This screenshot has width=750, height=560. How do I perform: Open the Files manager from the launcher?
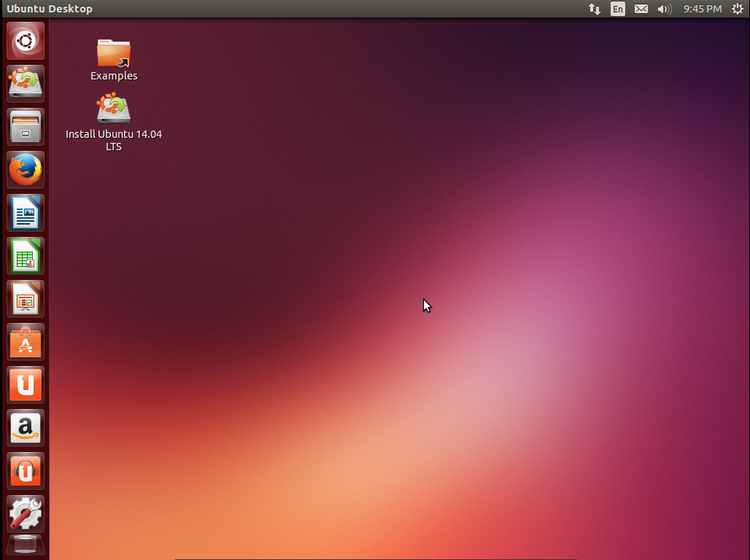tap(26, 127)
